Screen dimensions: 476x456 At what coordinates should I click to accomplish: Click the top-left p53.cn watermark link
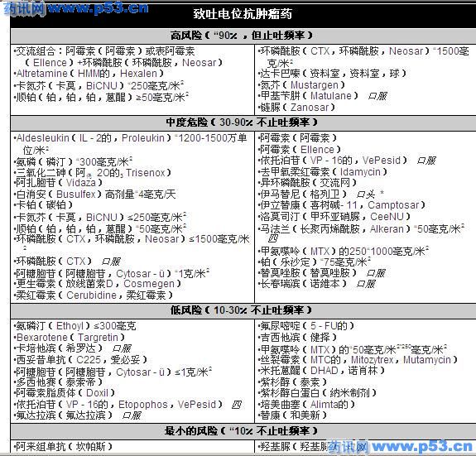(x=76, y=8)
